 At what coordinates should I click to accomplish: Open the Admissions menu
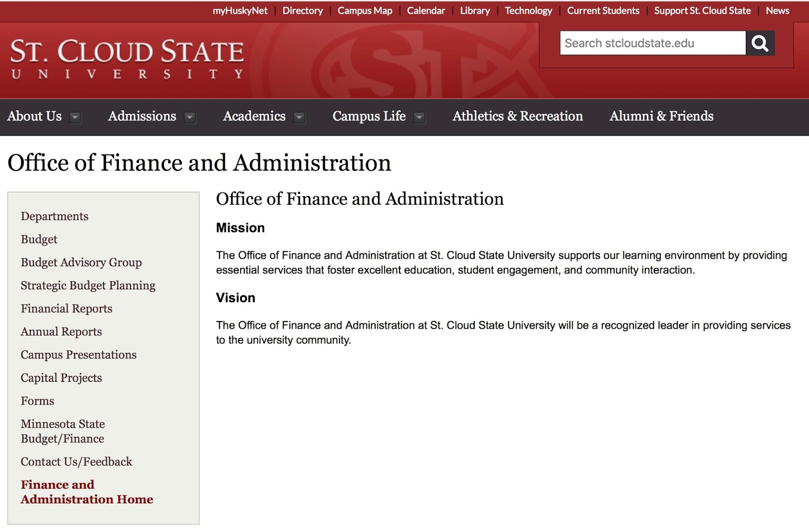(142, 116)
